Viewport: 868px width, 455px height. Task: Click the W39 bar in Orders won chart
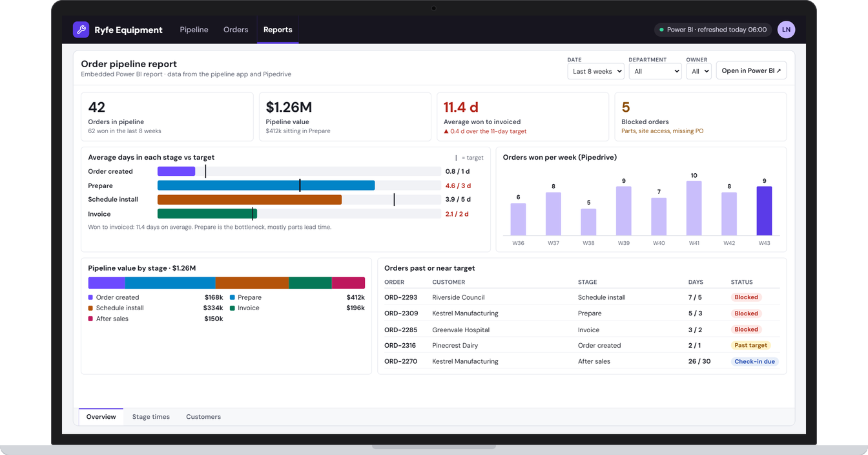tap(624, 211)
